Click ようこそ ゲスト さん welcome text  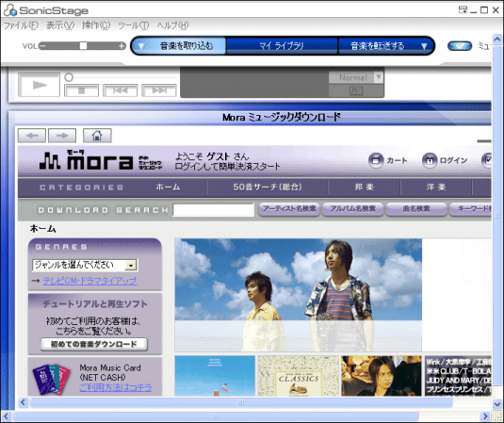tap(212, 156)
